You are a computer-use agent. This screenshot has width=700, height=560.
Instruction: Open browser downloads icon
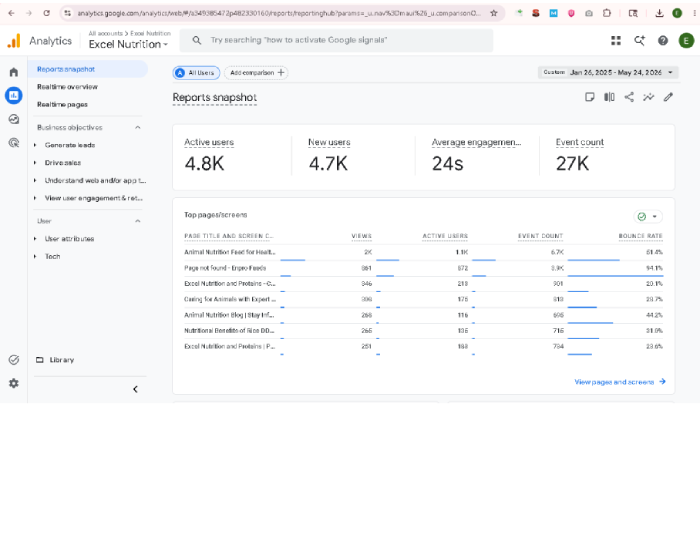[659, 13]
